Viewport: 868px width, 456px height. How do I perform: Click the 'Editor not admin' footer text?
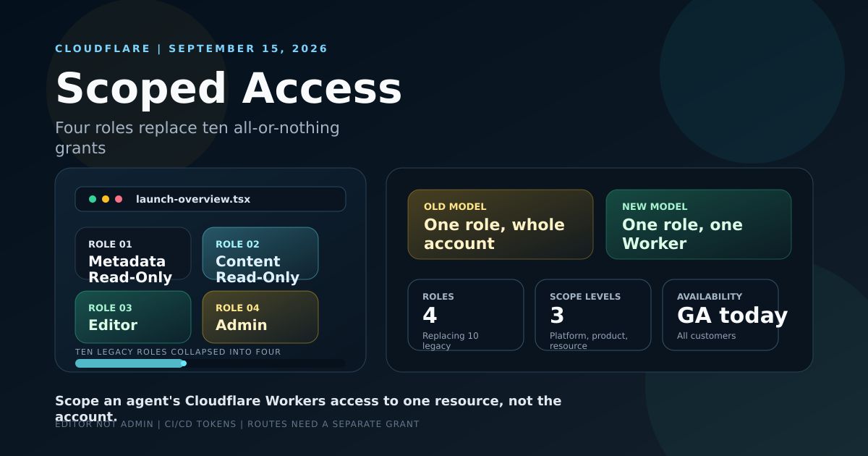237,424
